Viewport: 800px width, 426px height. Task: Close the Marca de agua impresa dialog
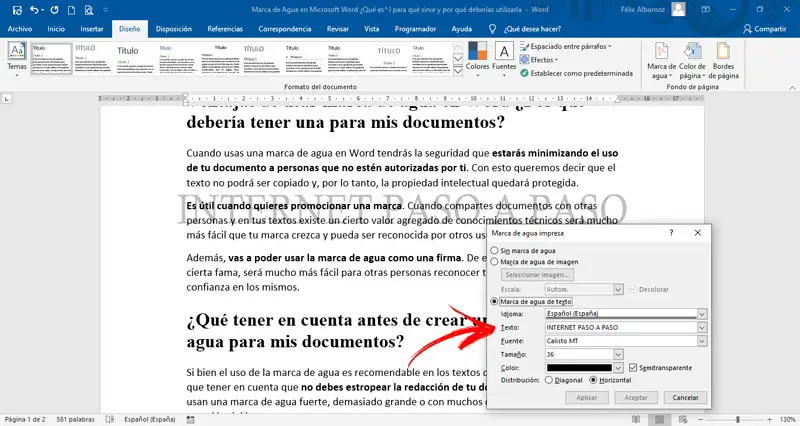pyautogui.click(x=697, y=233)
